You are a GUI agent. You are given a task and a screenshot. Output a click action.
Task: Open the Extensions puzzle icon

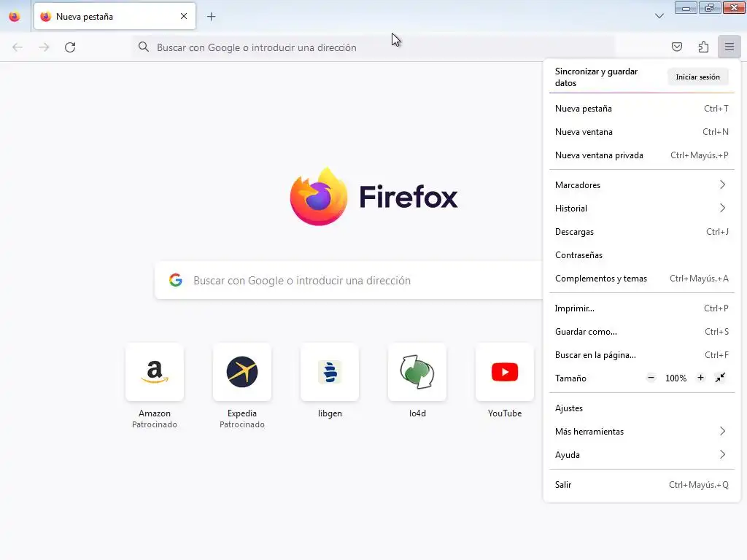(x=703, y=47)
